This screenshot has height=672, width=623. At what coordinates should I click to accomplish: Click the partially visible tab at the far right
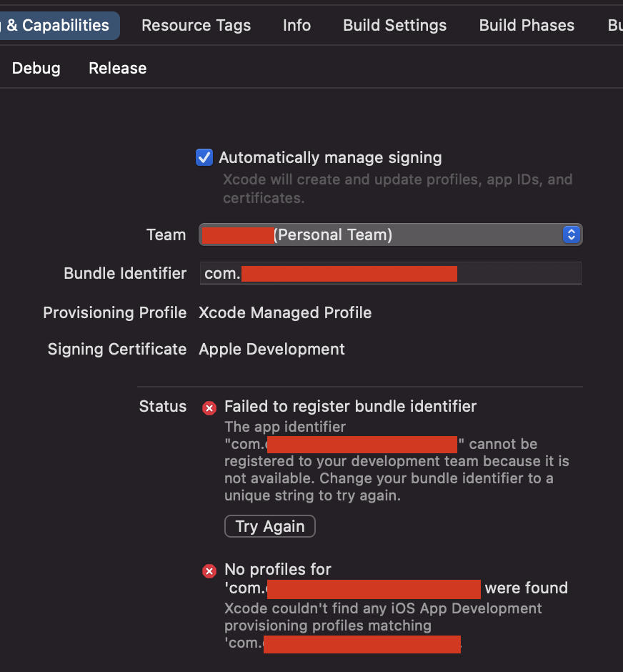(x=615, y=25)
